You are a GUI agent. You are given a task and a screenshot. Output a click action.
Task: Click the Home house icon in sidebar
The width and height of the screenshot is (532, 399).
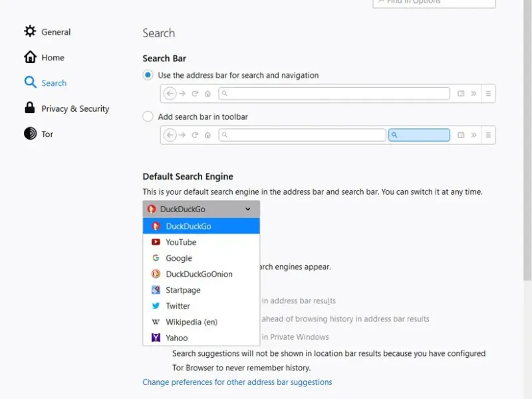coord(30,57)
